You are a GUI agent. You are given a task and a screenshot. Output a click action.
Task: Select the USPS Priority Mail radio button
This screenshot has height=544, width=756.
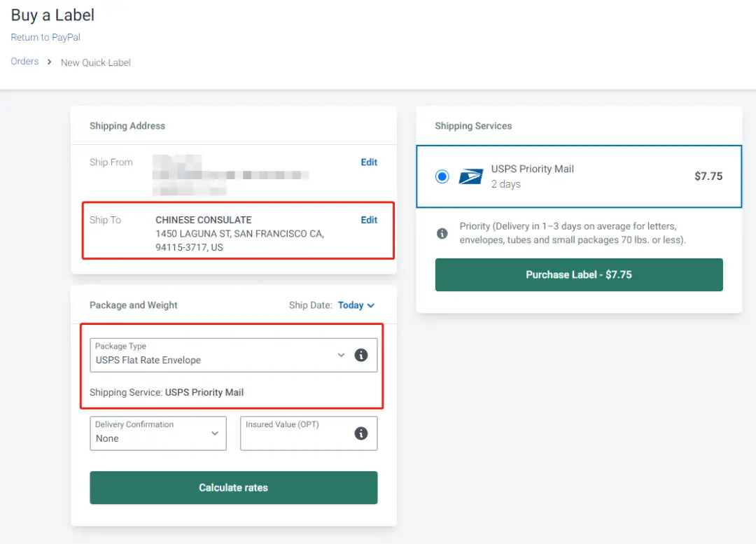click(x=442, y=176)
